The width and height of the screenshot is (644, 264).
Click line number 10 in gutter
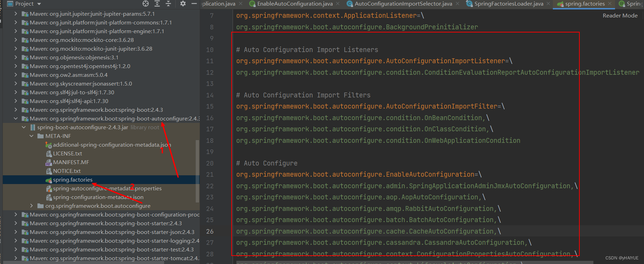[x=210, y=50]
